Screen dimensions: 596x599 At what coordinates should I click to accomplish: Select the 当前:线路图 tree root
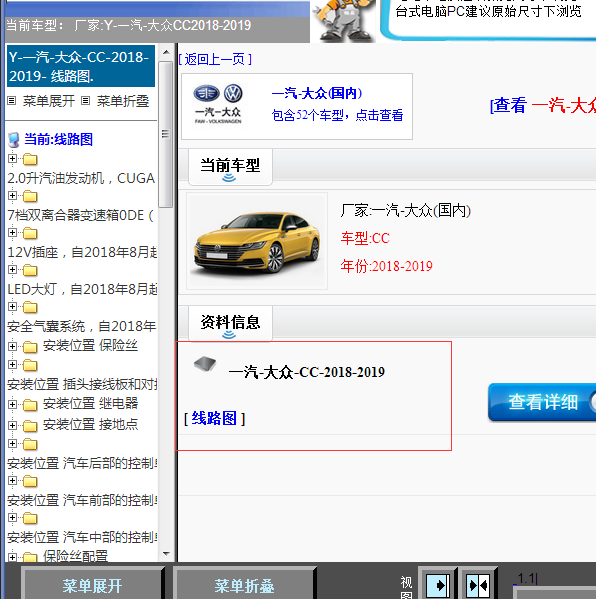point(58,139)
